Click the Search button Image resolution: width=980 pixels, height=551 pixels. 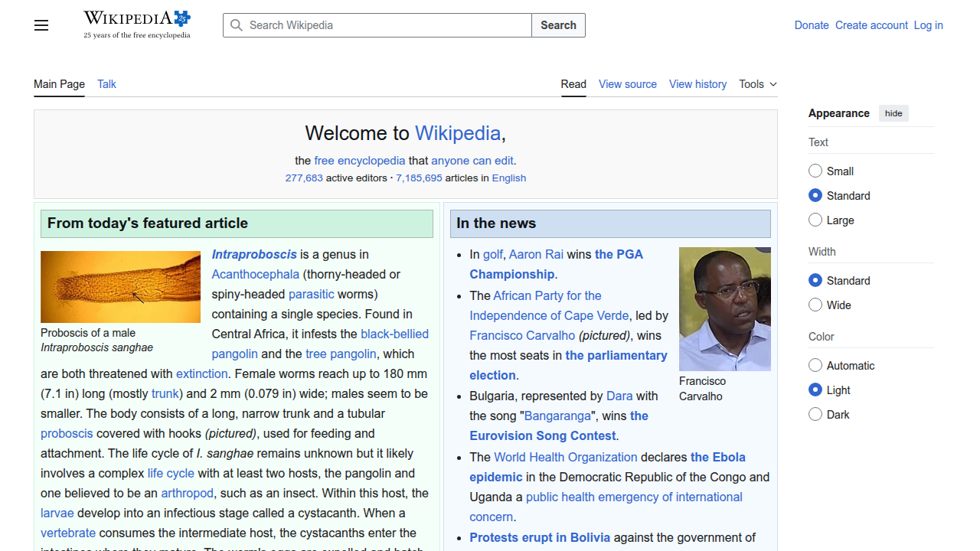point(558,25)
